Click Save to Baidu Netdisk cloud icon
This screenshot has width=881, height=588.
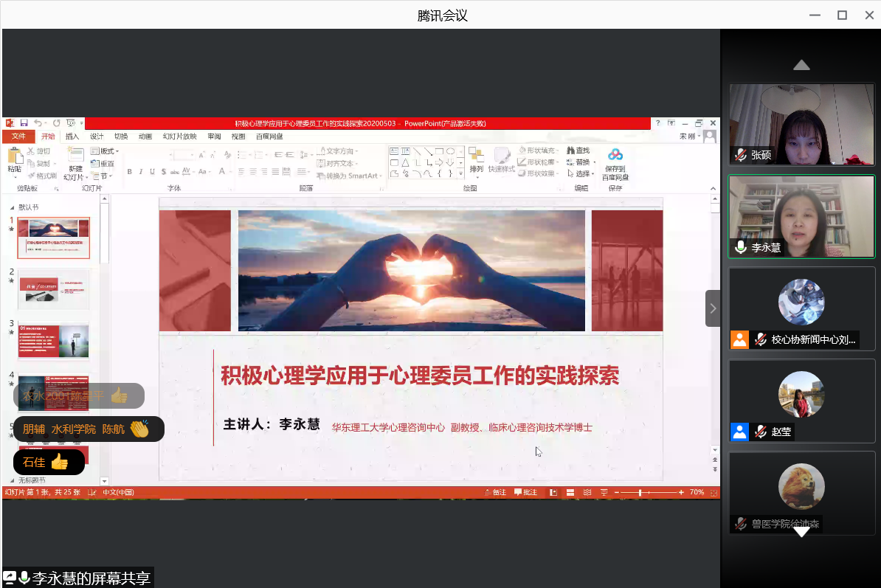(x=615, y=155)
